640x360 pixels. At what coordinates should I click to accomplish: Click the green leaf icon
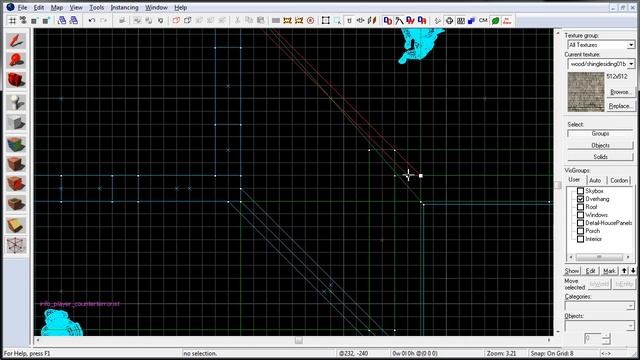pyautogui.click(x=495, y=20)
